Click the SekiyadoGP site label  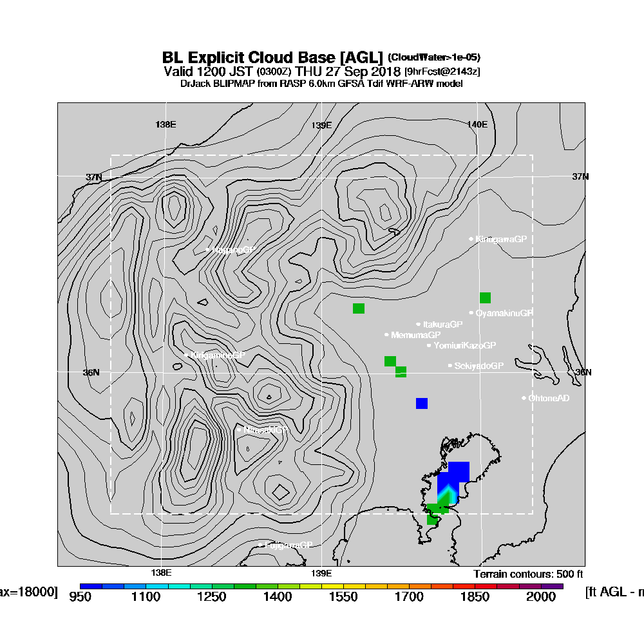click(x=478, y=366)
